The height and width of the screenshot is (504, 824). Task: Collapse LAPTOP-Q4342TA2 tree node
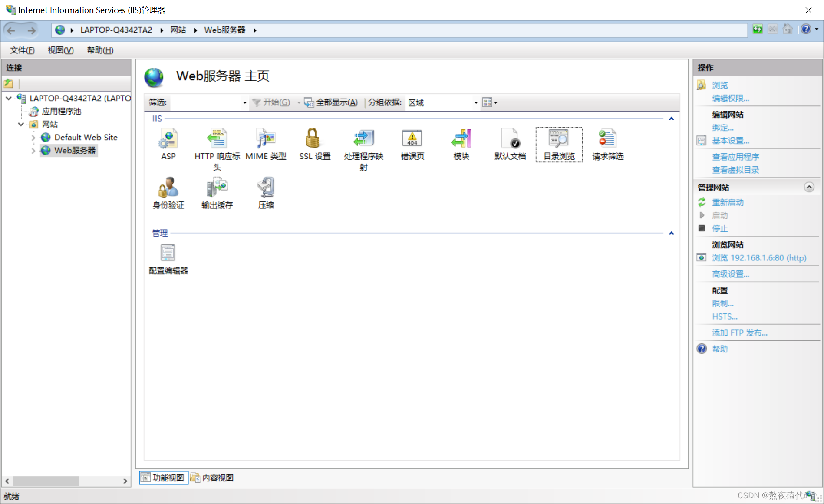9,99
